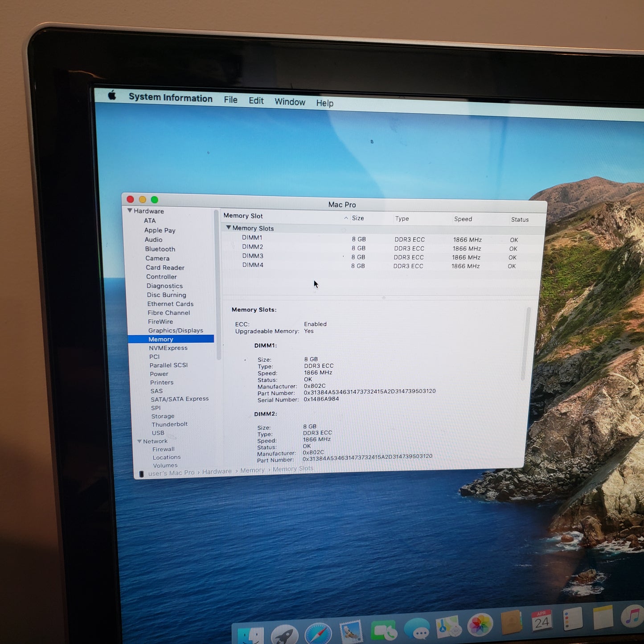This screenshot has width=644, height=644.
Task: Click the sidebar vertical scrollbar
Action: (217, 285)
